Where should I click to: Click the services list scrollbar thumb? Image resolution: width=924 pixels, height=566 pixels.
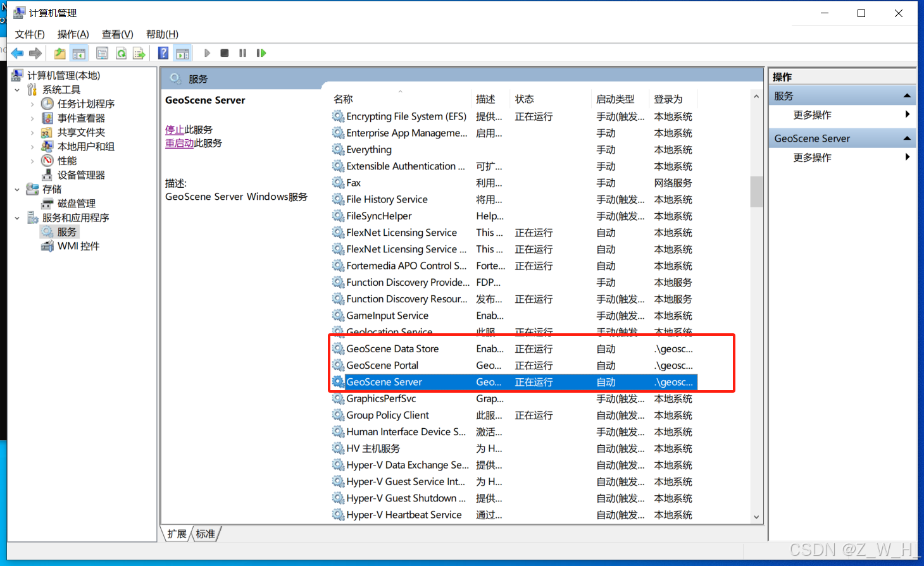(x=756, y=192)
